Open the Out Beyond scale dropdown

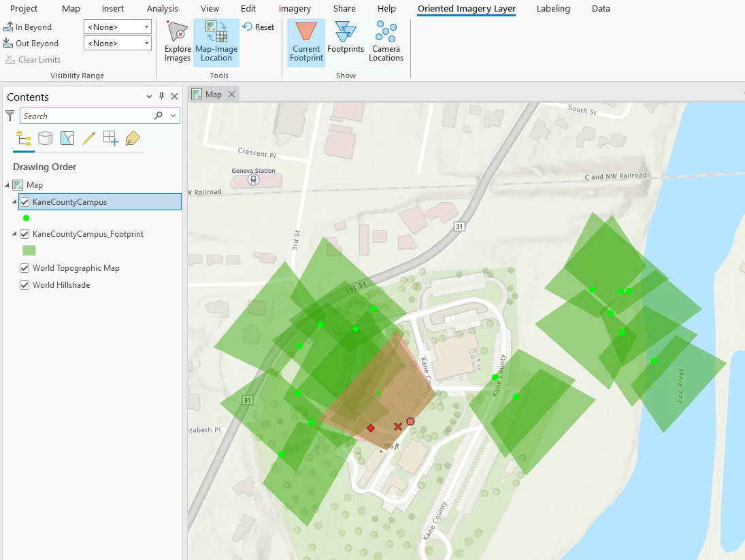pyautogui.click(x=117, y=44)
